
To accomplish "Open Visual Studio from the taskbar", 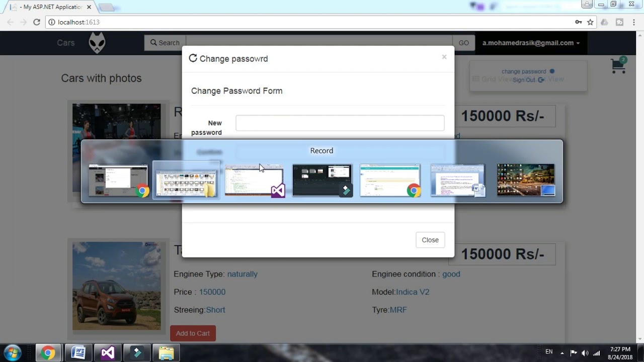I will pyautogui.click(x=107, y=353).
